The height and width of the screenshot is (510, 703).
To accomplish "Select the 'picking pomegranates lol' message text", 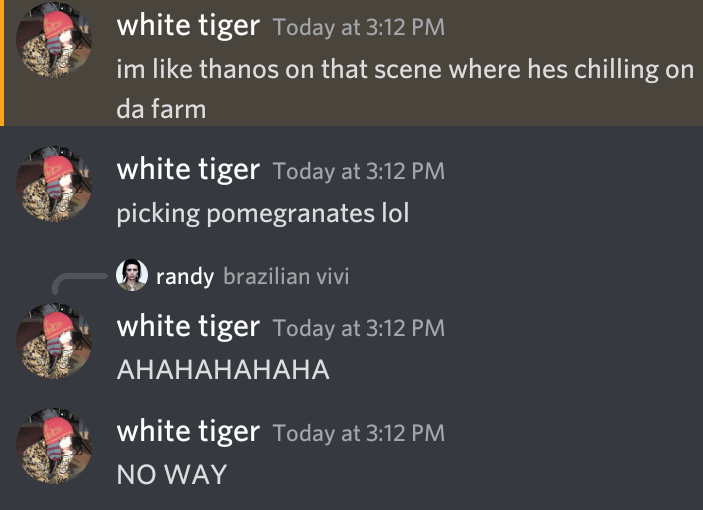I will click(x=263, y=213).
